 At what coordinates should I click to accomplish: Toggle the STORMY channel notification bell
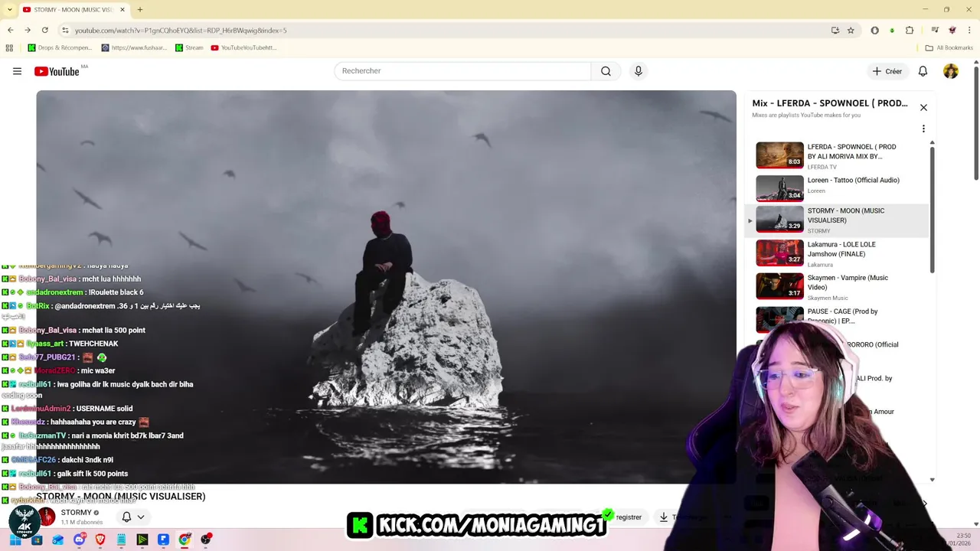126,517
